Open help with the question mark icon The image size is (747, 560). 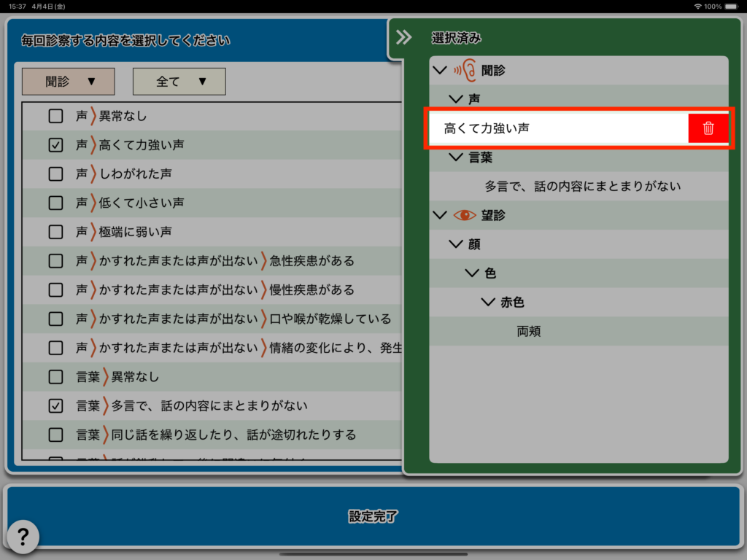[23, 537]
